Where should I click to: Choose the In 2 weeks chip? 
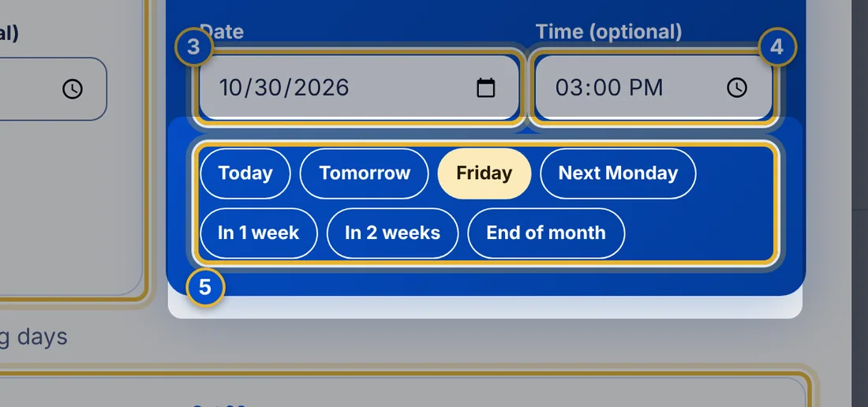(392, 233)
